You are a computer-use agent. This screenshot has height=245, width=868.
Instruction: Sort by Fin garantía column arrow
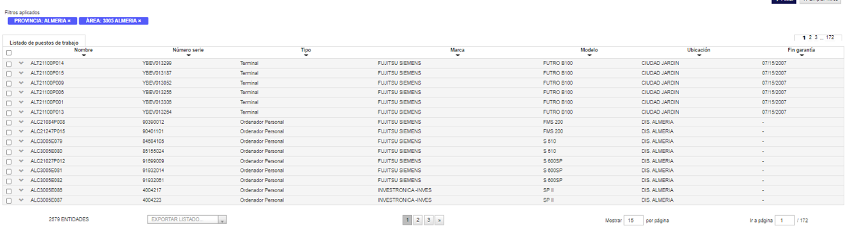pyautogui.click(x=802, y=55)
